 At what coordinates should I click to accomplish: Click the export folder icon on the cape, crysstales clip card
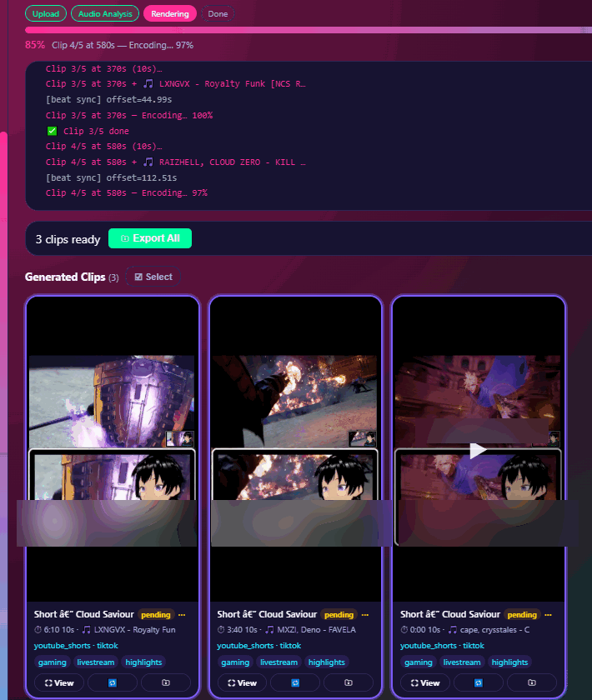coord(532,682)
